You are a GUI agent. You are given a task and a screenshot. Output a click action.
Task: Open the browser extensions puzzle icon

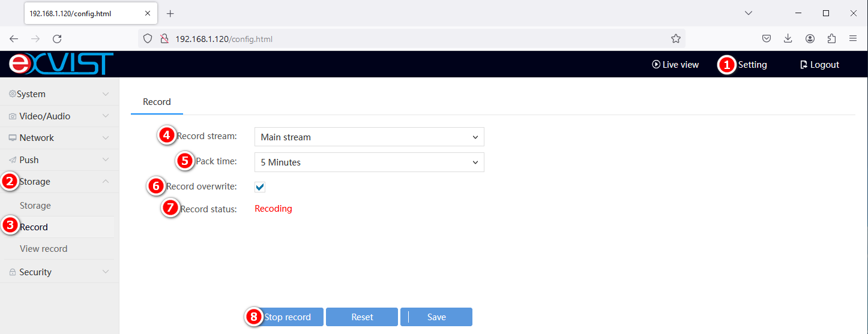pos(831,39)
